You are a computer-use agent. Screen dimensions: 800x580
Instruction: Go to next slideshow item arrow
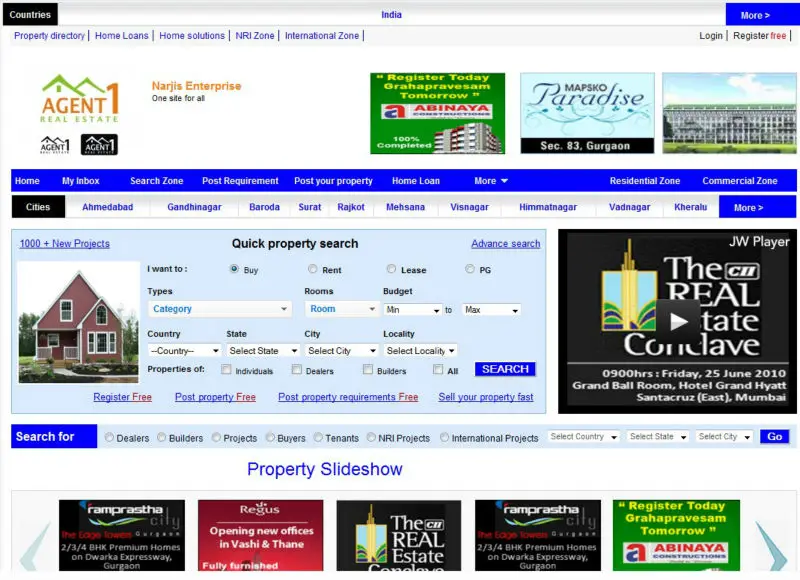coord(770,545)
